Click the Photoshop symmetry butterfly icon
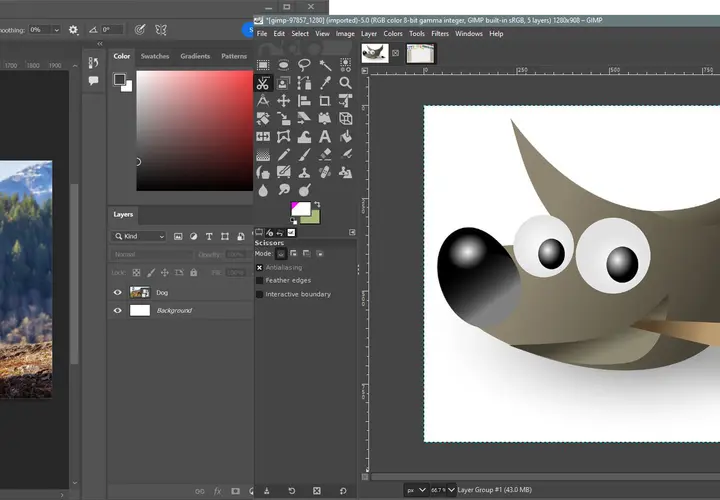Screen dimensions: 720x500 [x=161, y=30]
